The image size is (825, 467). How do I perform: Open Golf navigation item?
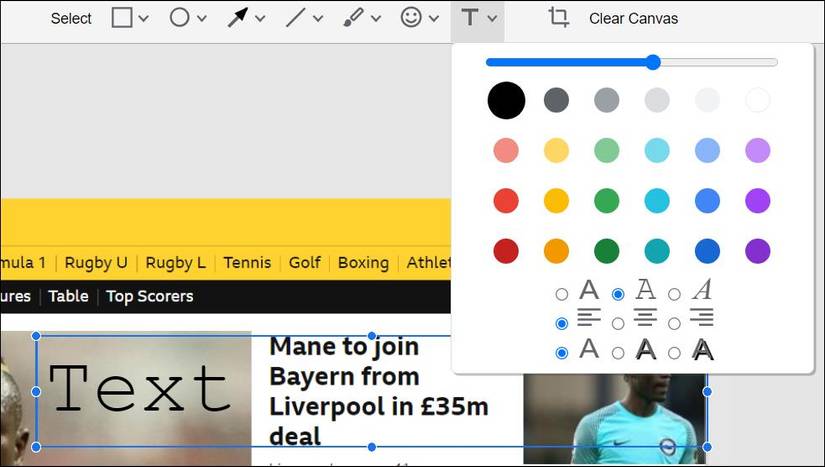pyautogui.click(x=305, y=262)
